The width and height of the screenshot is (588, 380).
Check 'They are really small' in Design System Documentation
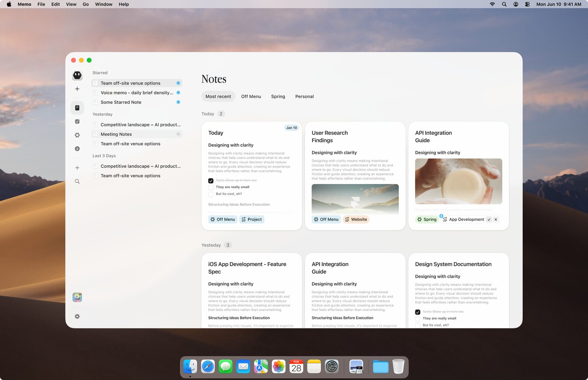point(418,319)
